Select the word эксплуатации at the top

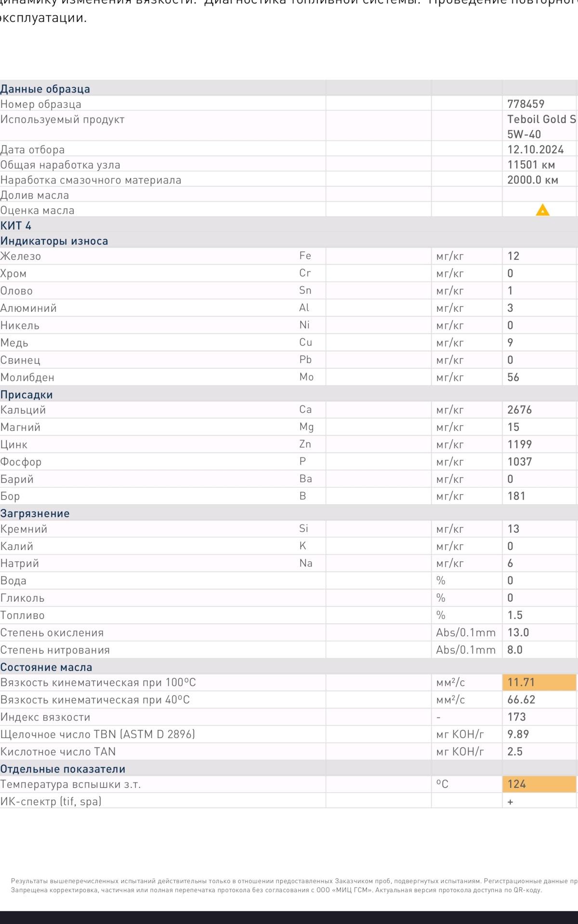coord(43,18)
